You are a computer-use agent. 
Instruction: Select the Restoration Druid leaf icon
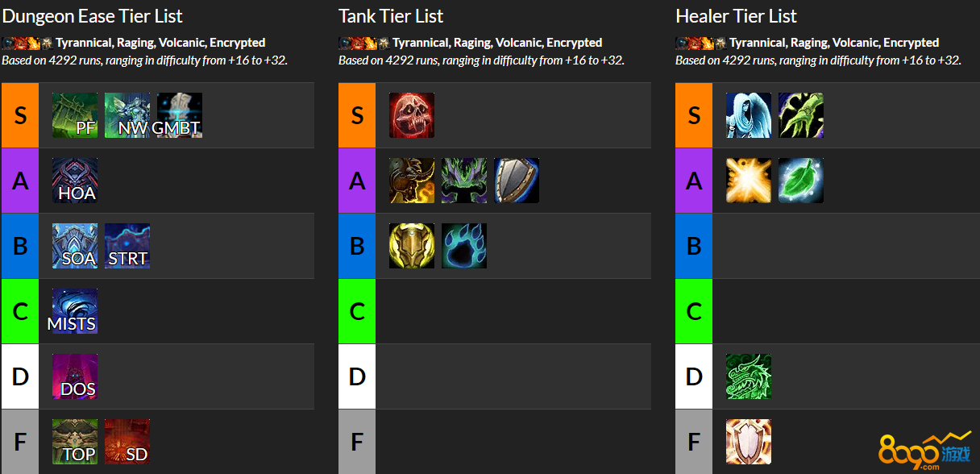801,181
